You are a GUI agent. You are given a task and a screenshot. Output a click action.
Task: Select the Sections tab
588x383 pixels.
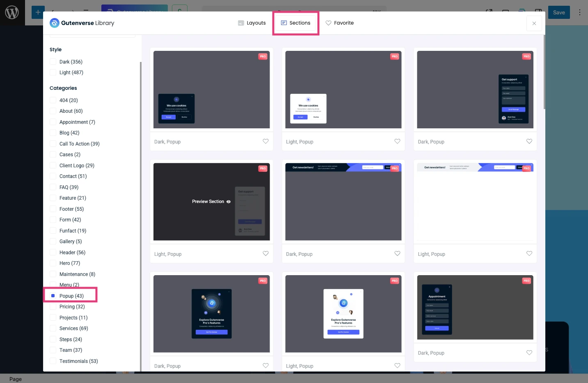[295, 23]
